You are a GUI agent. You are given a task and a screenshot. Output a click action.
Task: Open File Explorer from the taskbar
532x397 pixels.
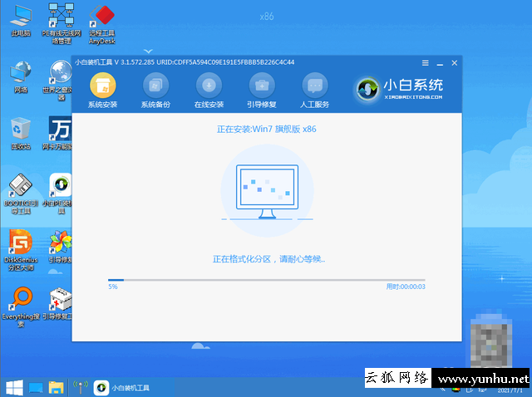pyautogui.click(x=56, y=388)
